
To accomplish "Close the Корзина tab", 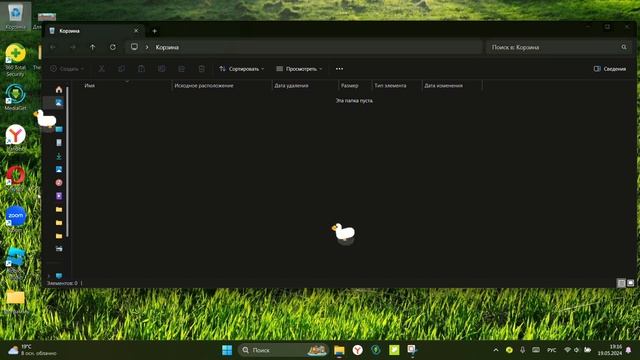I will tap(136, 31).
